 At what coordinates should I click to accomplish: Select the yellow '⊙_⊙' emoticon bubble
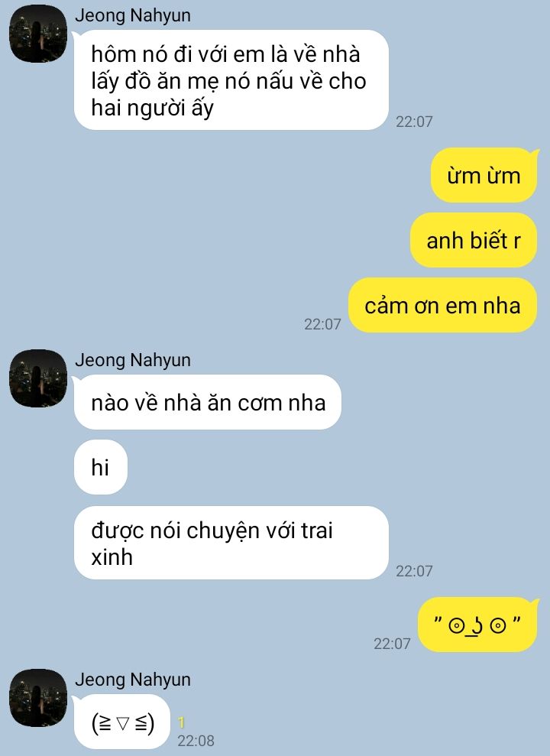point(477,625)
